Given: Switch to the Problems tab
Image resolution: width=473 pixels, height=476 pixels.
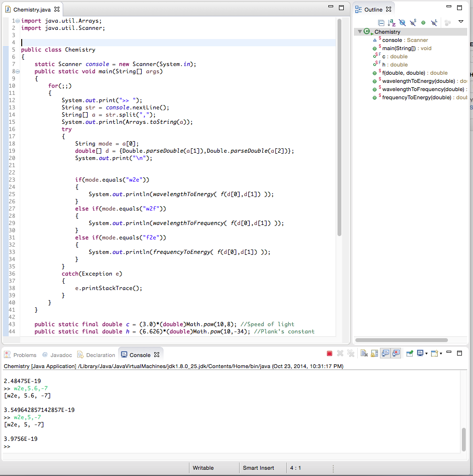Looking at the screenshot, I should [25, 355].
